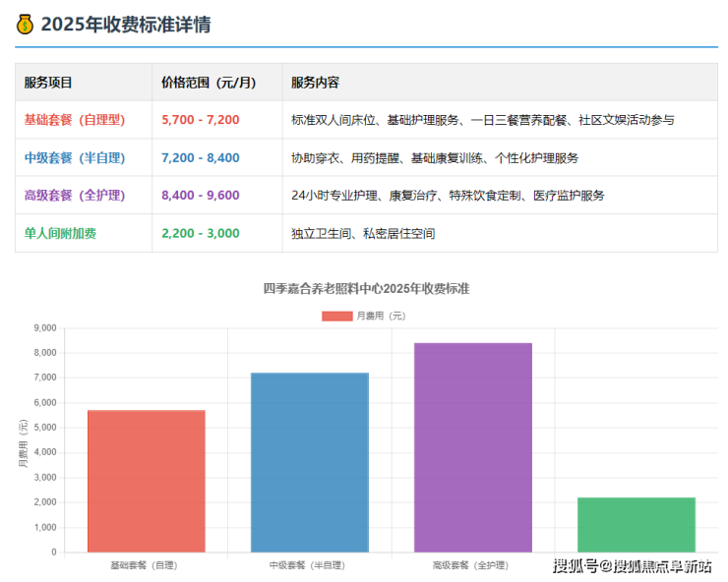This screenshot has height=582, width=728.
Task: Click the red 基础套餐 bar in chart
Action: [x=147, y=481]
